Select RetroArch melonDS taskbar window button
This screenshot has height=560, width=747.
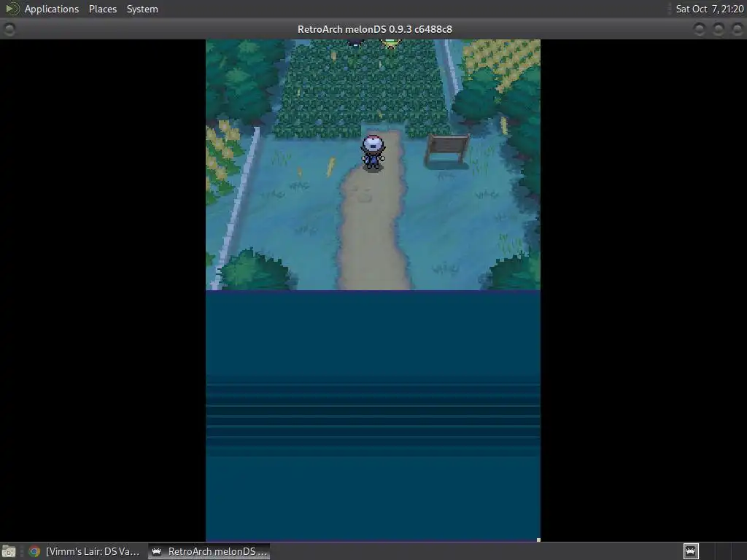(209, 551)
